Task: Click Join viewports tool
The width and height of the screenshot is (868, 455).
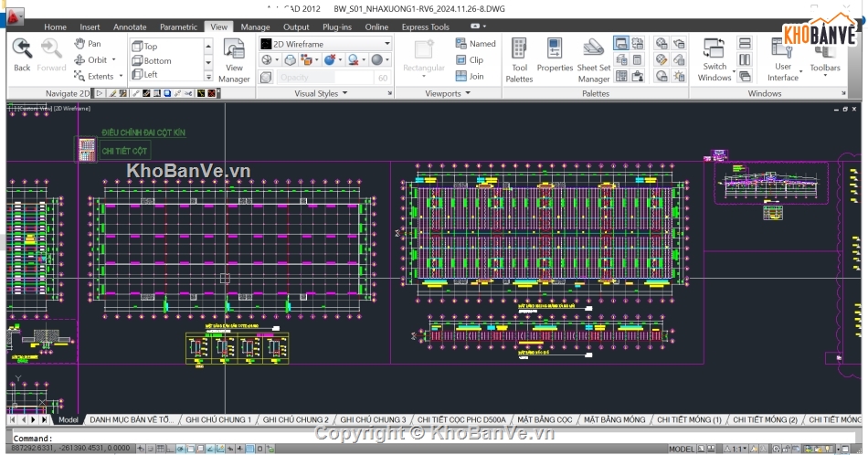Action: pos(470,76)
